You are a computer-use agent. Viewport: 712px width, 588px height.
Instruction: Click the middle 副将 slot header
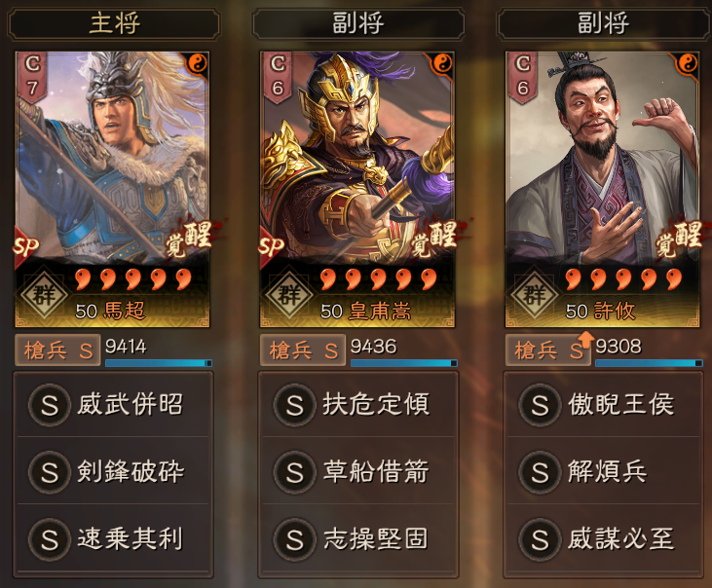pyautogui.click(x=358, y=23)
